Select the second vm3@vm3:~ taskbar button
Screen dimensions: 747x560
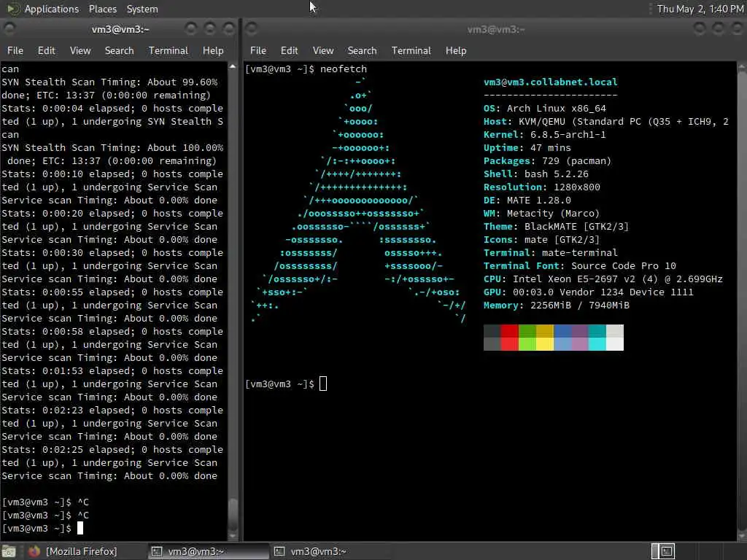click(x=330, y=551)
